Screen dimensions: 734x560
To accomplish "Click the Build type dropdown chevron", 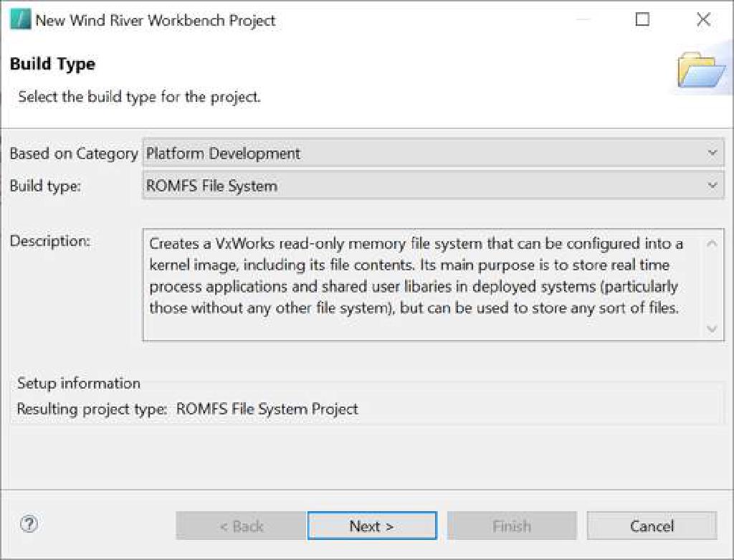I will (712, 185).
